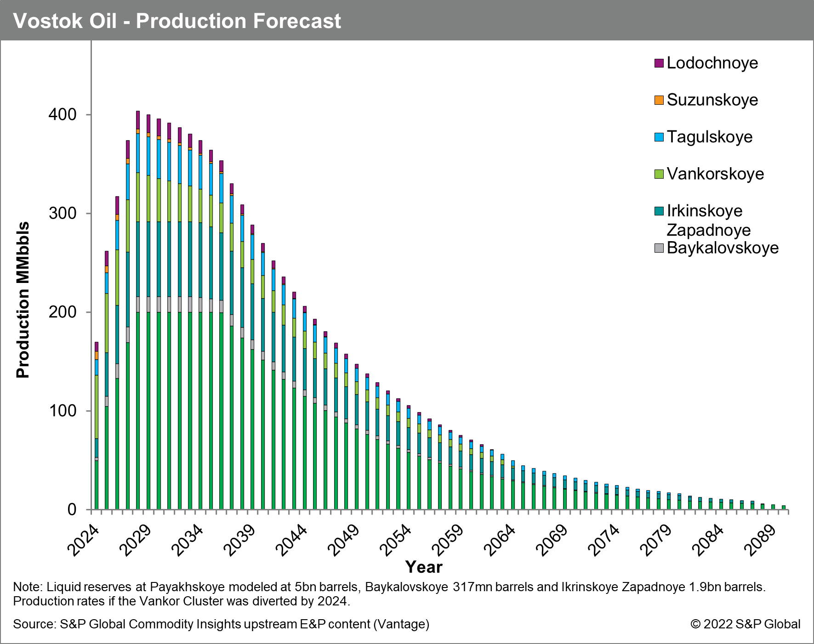
Task: Click the first stacked bar's light green segment
Action: [x=97, y=407]
